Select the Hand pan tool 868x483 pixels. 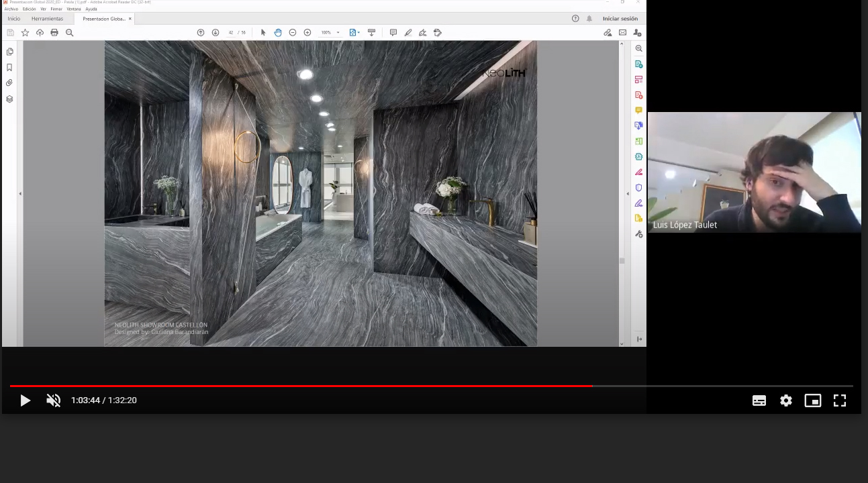[x=278, y=32]
